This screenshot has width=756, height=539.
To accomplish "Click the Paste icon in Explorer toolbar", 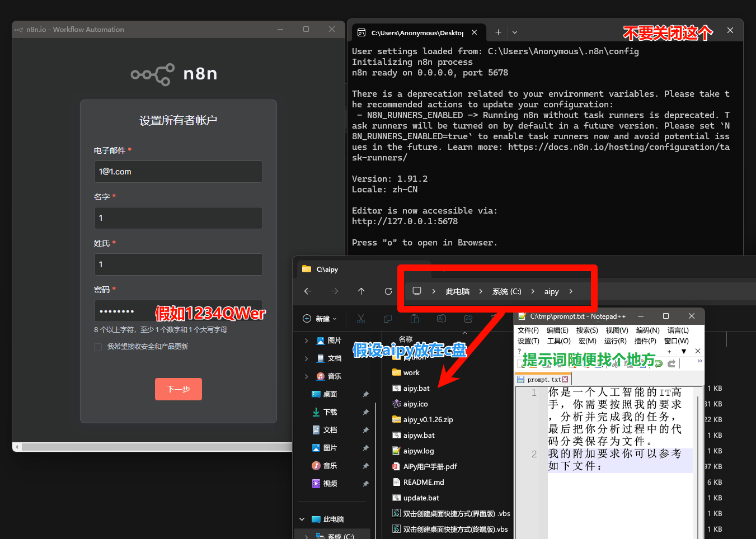I will 415,319.
